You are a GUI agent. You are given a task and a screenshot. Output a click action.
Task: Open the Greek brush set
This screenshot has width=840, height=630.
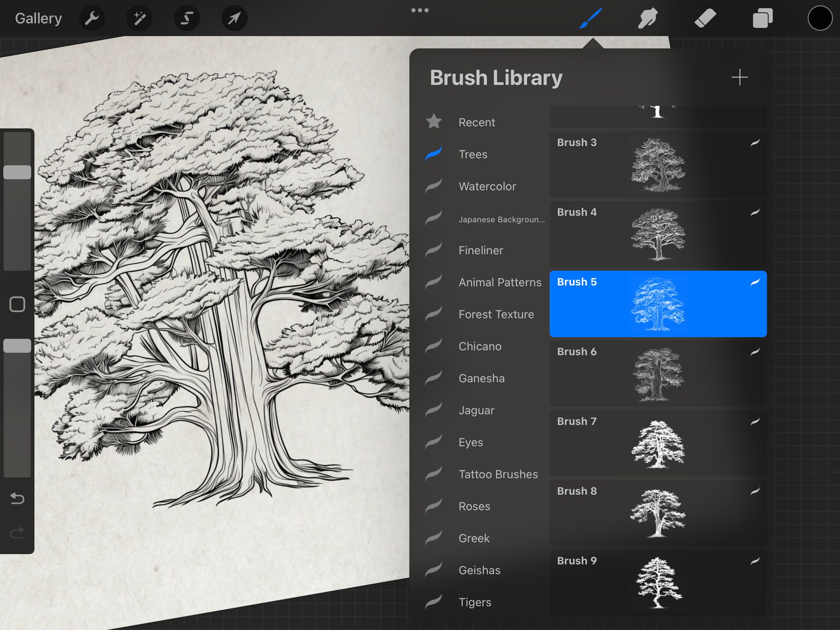(485, 538)
